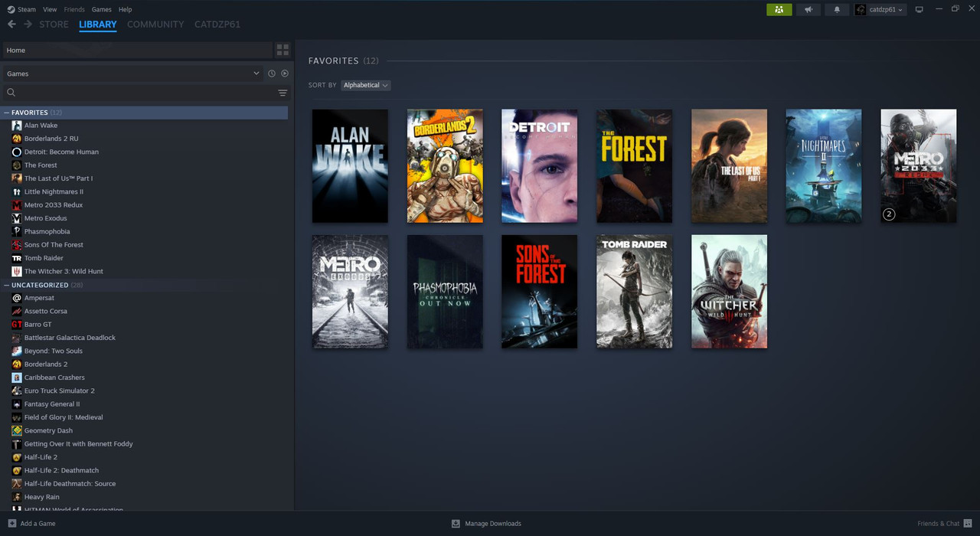Switch to the STORE tab
This screenshot has width=980, height=536.
coord(54,25)
